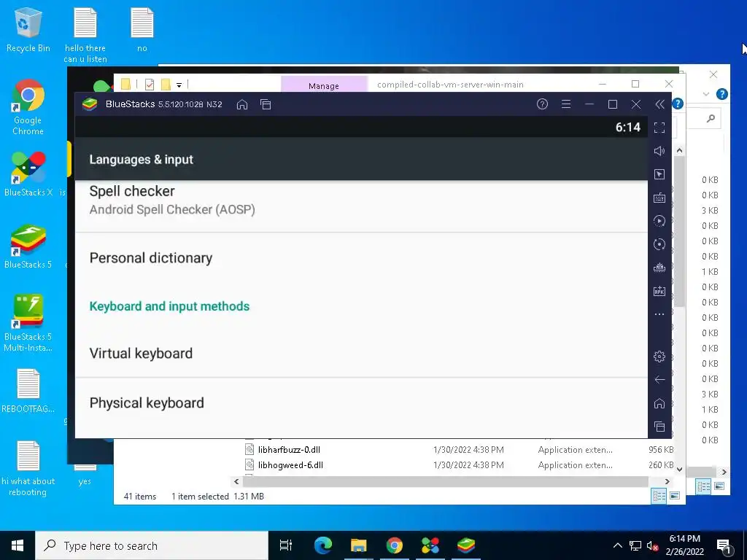
Task: Click File Explorer horizontal scrollbar
Action: pos(445,481)
